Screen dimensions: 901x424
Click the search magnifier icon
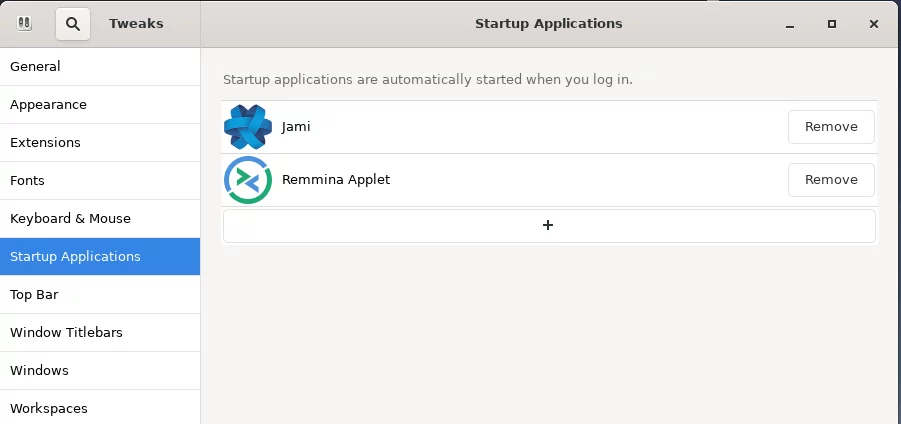(x=72, y=24)
